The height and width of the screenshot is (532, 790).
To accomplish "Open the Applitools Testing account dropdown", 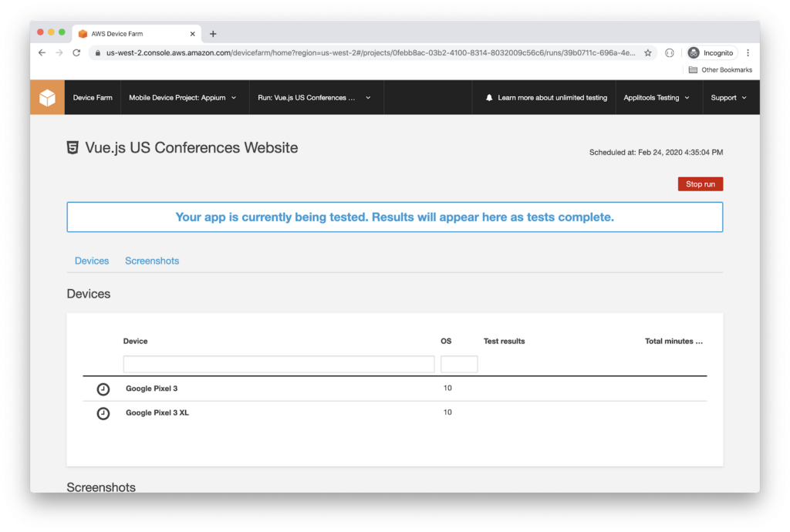I will (657, 98).
